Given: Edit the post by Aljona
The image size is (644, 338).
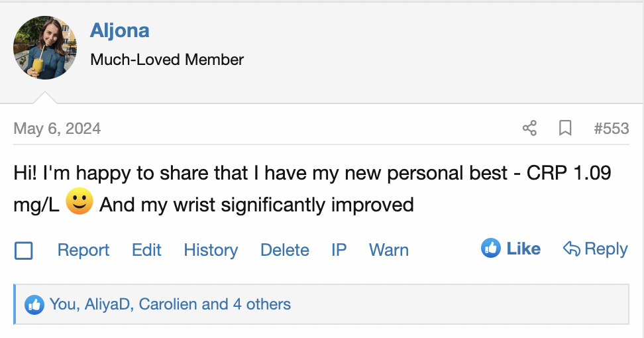Looking at the screenshot, I should [146, 250].
